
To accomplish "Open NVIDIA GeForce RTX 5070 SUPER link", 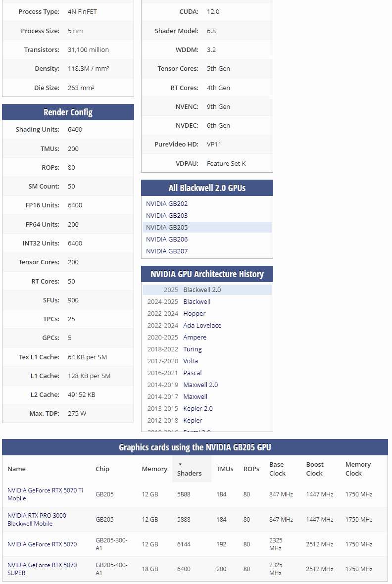I will (x=42, y=569).
